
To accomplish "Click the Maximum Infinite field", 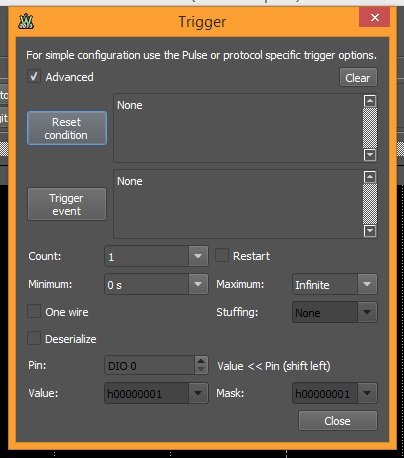I will click(325, 284).
